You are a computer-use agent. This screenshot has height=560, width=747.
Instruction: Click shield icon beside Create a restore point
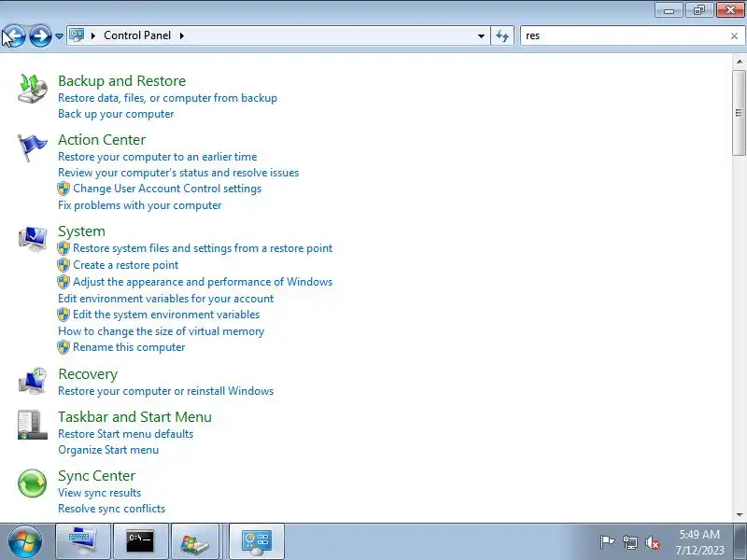point(63,265)
